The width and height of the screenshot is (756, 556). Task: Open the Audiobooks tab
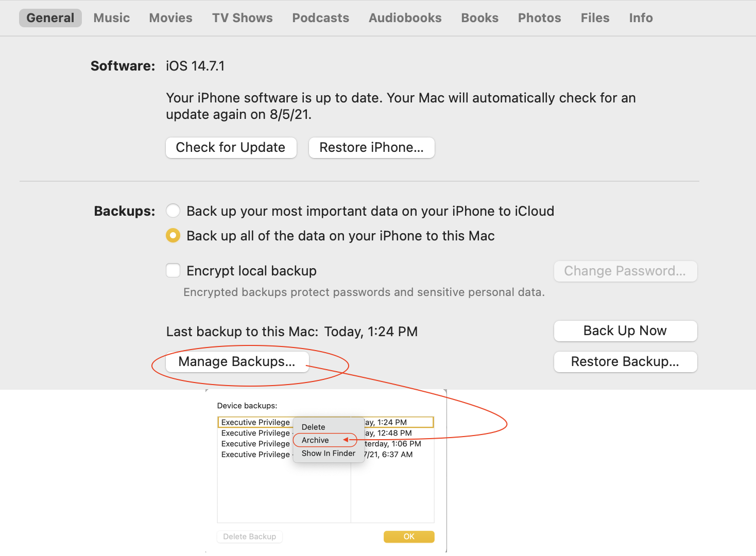(405, 18)
